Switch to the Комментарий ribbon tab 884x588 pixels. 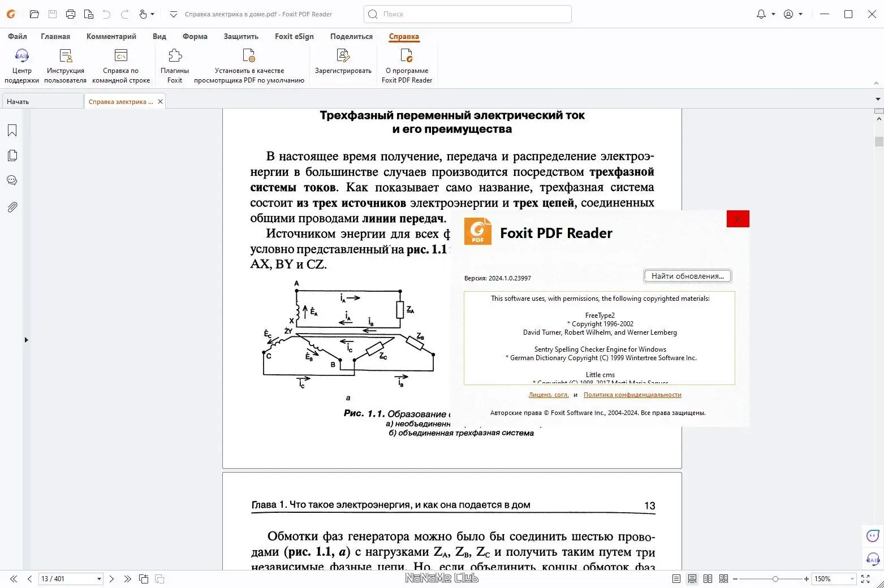point(111,36)
